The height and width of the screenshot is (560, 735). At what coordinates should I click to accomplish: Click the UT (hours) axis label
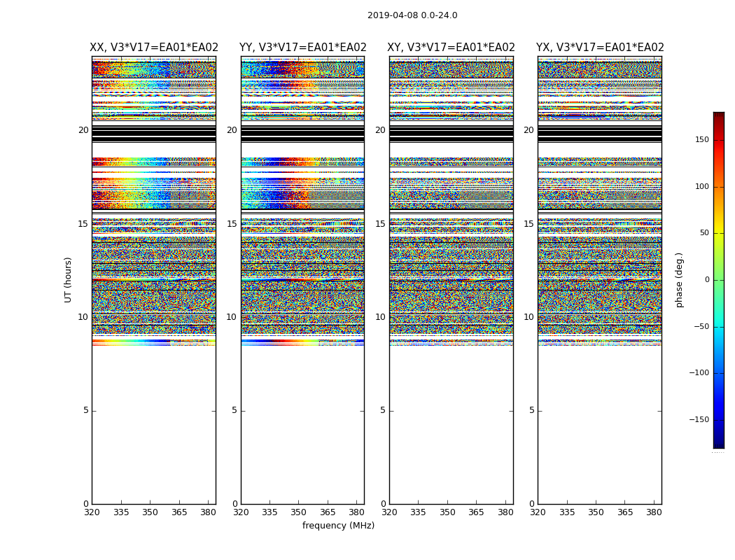coord(68,280)
